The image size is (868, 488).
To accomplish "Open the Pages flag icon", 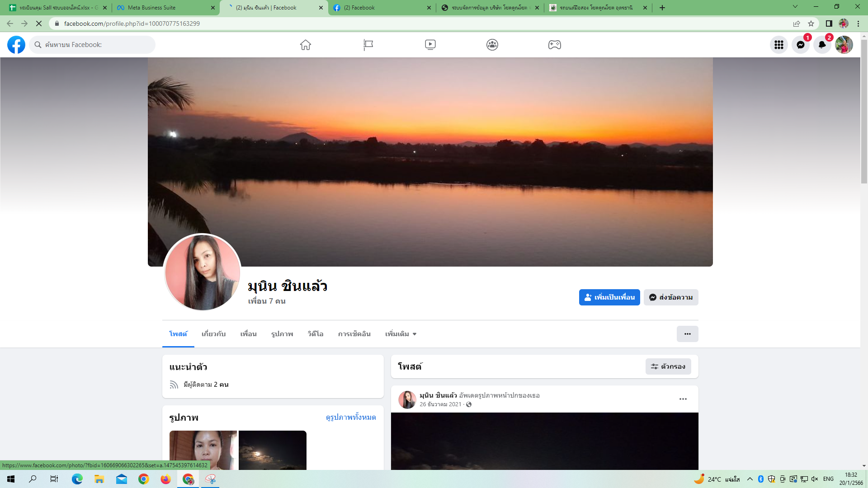I will [x=368, y=45].
